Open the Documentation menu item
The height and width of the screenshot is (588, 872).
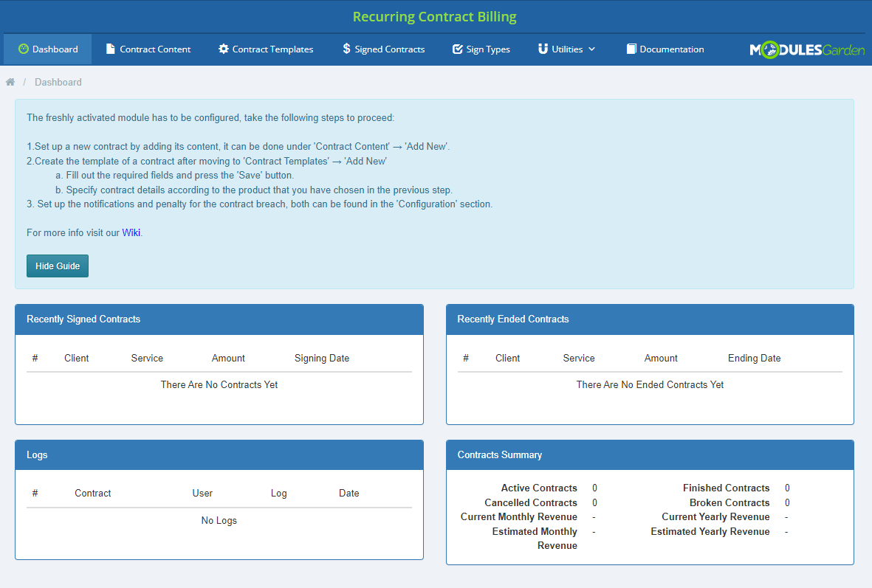click(665, 49)
